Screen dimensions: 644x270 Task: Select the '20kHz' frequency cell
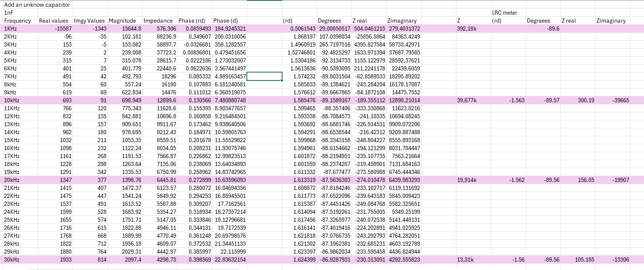(11, 180)
